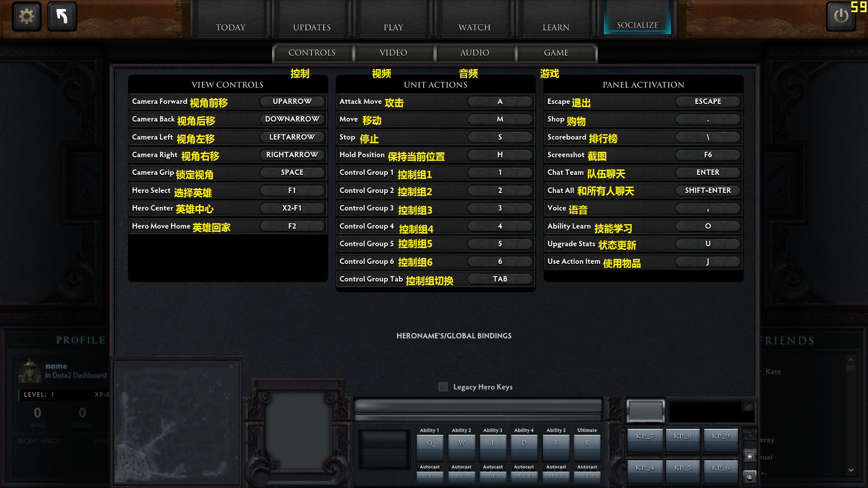Click friends list scroll up arrow
Image resolution: width=868 pixels, height=488 pixels.
[851, 360]
